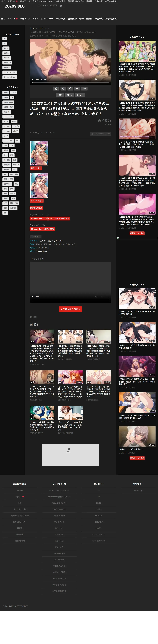Open お問い合わせ in the navigation below the logo
The height and width of the screenshot is (644, 158).
tap(111, 18)
